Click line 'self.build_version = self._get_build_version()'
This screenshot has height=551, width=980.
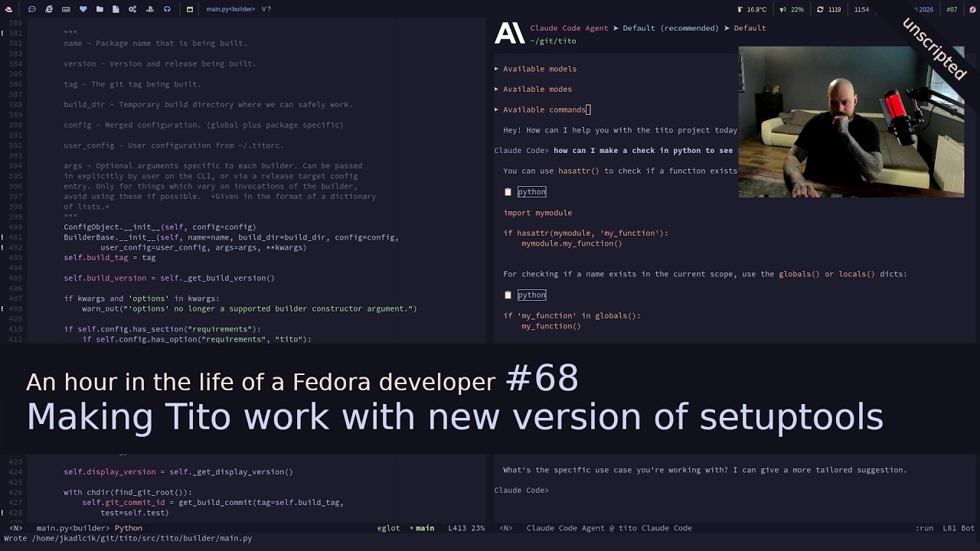pyautogui.click(x=169, y=279)
